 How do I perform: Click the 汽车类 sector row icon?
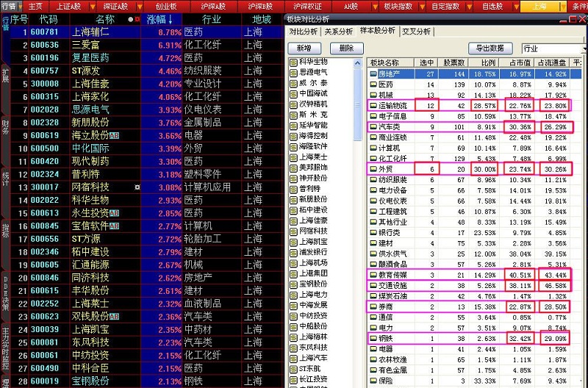373,127
